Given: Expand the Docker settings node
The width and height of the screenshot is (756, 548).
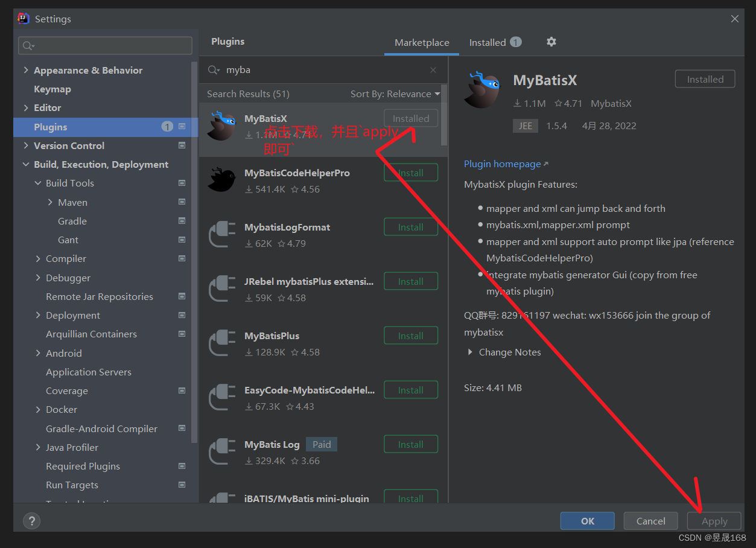Looking at the screenshot, I should (38, 409).
